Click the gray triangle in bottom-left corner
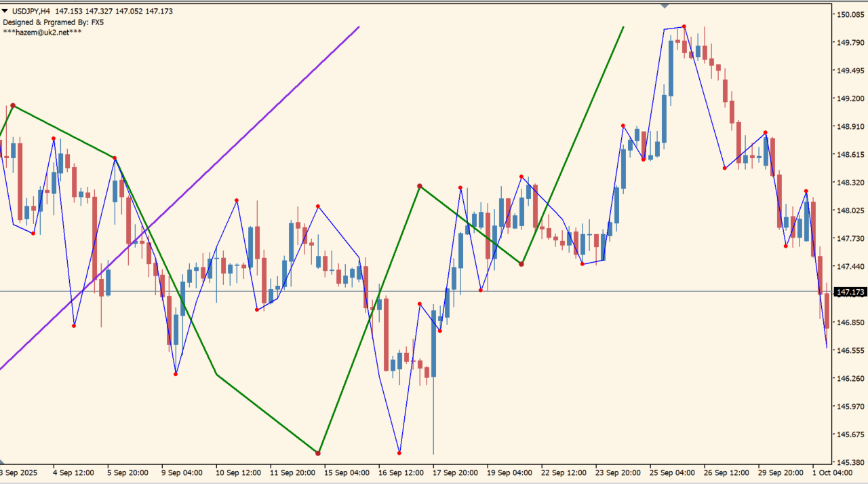 [x=2, y=461]
